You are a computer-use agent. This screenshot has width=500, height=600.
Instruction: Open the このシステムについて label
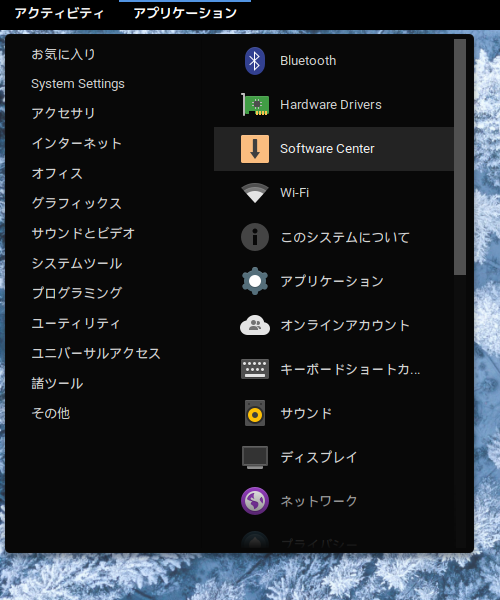pyautogui.click(x=345, y=237)
